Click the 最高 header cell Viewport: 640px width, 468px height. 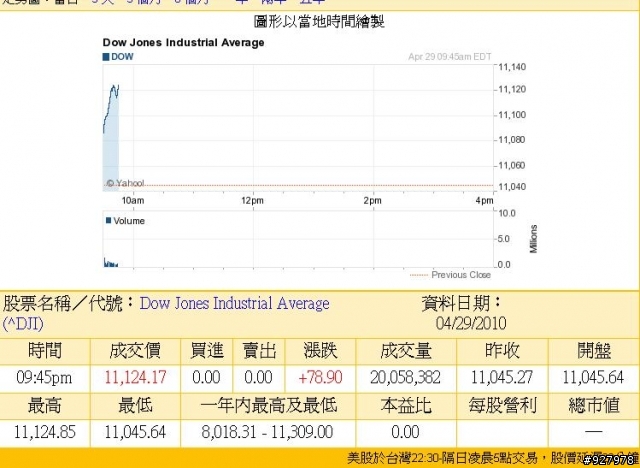(44, 406)
